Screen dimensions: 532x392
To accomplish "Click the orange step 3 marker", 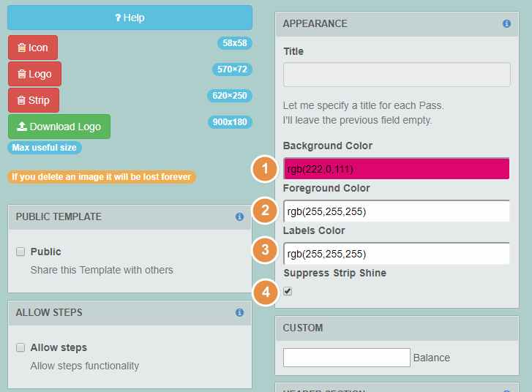I will [x=263, y=251].
